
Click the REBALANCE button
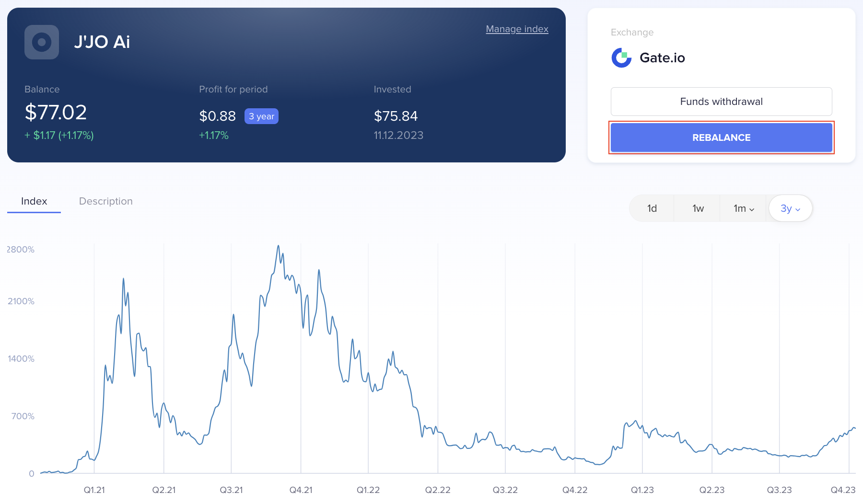coord(721,137)
